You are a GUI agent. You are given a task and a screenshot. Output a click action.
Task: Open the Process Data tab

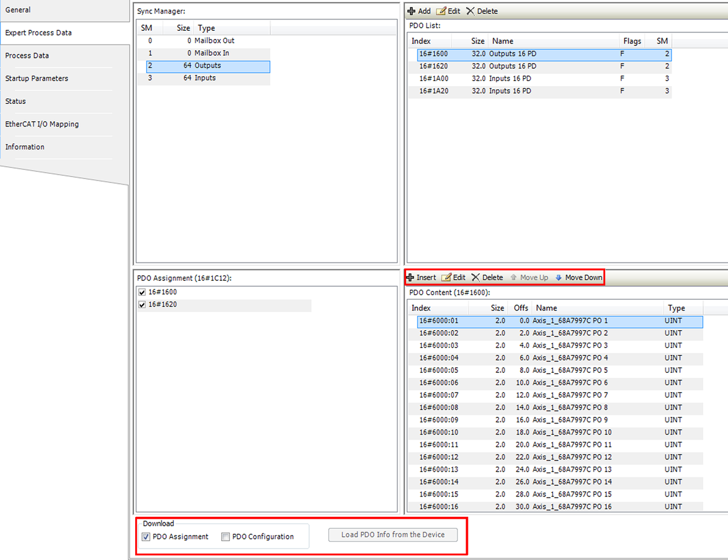point(27,56)
